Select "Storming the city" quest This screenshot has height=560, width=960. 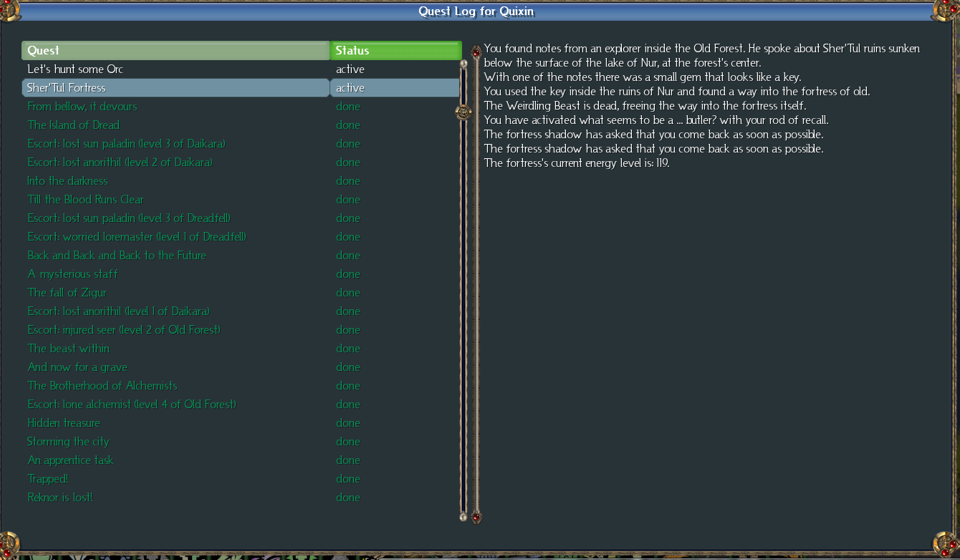pos(176,442)
